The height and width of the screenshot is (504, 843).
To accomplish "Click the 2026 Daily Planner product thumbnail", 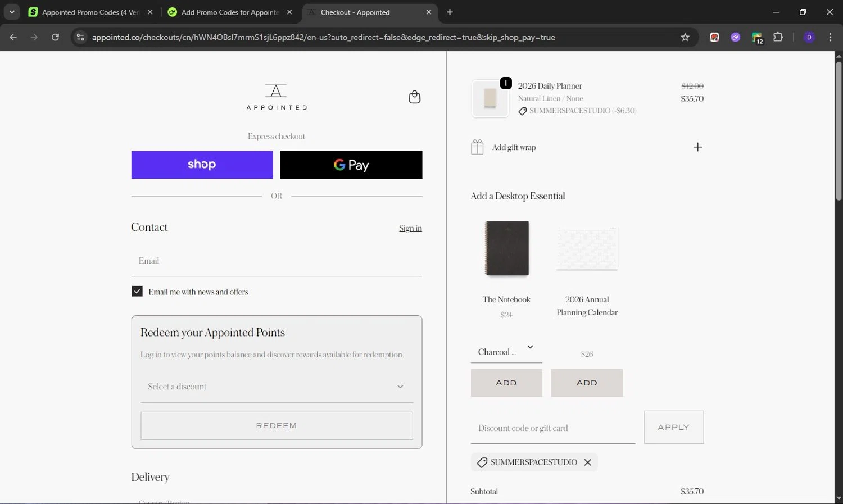I will click(490, 98).
